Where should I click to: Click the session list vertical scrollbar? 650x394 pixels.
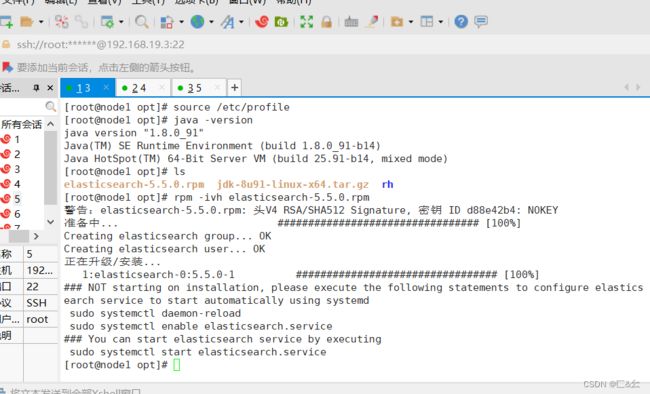click(51, 167)
